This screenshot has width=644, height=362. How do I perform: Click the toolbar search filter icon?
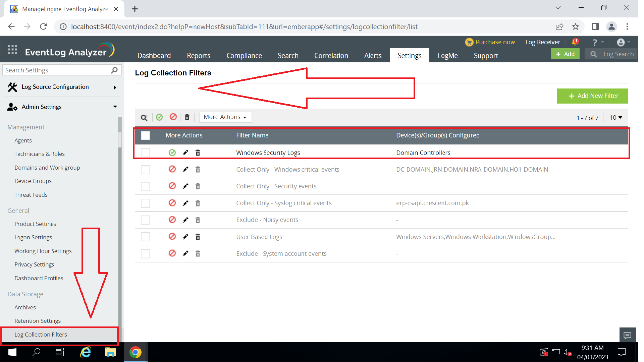point(144,117)
